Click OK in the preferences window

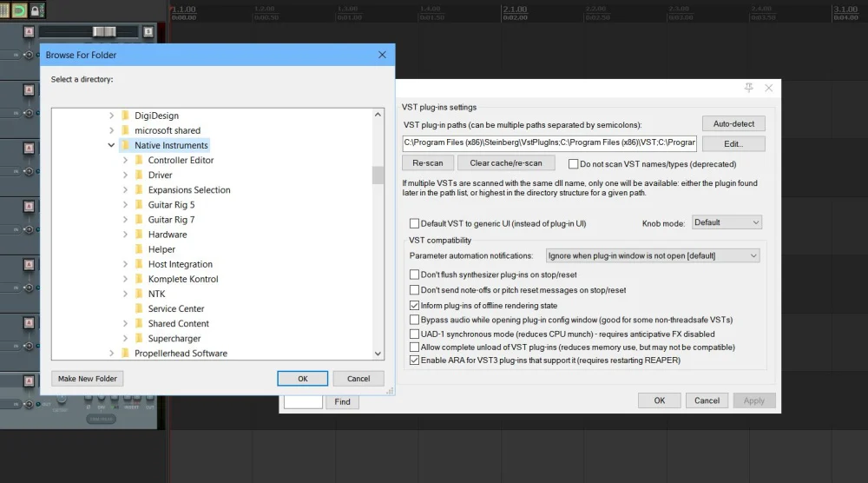click(660, 400)
